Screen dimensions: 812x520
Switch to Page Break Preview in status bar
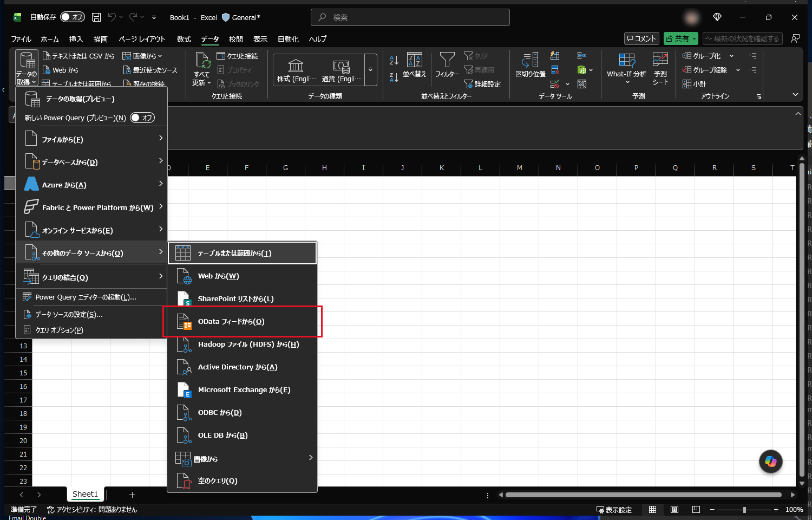point(696,510)
